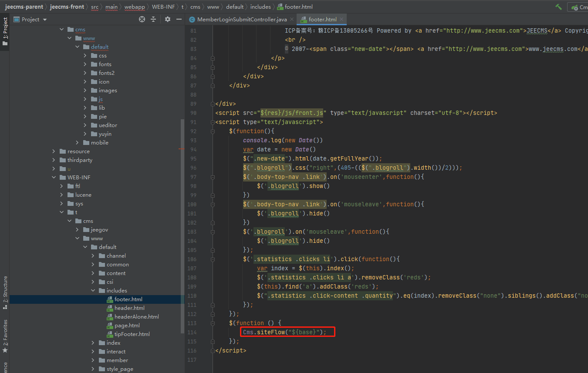Hide the Project tool window with minus icon
Screen dimensions: 588x373
point(179,19)
